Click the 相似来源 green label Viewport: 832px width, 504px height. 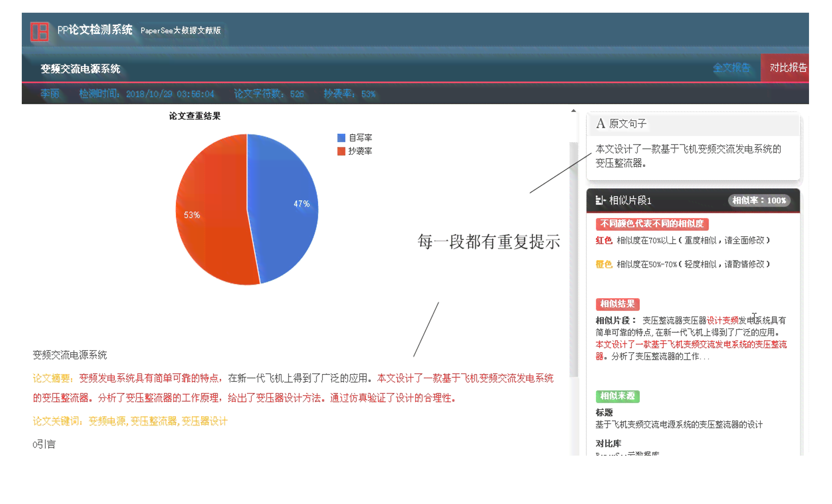click(617, 396)
